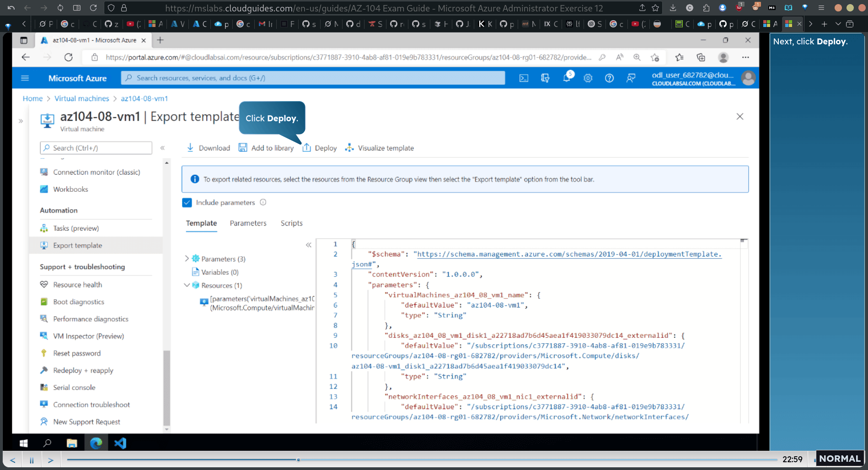
Task: Click Add to library button
Action: 266,148
